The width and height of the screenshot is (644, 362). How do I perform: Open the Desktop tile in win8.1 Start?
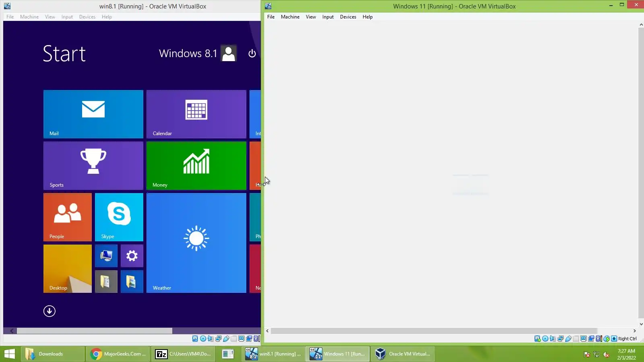tap(68, 269)
